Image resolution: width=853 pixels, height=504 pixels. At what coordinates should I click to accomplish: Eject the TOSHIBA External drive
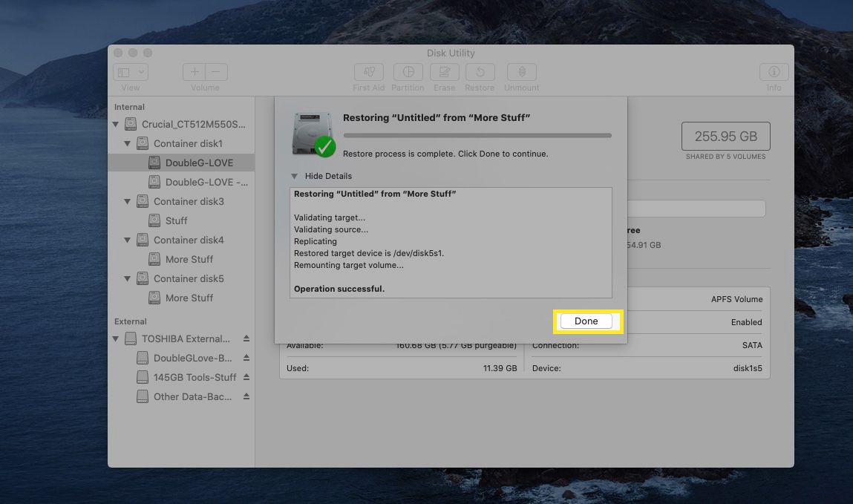[x=246, y=338]
